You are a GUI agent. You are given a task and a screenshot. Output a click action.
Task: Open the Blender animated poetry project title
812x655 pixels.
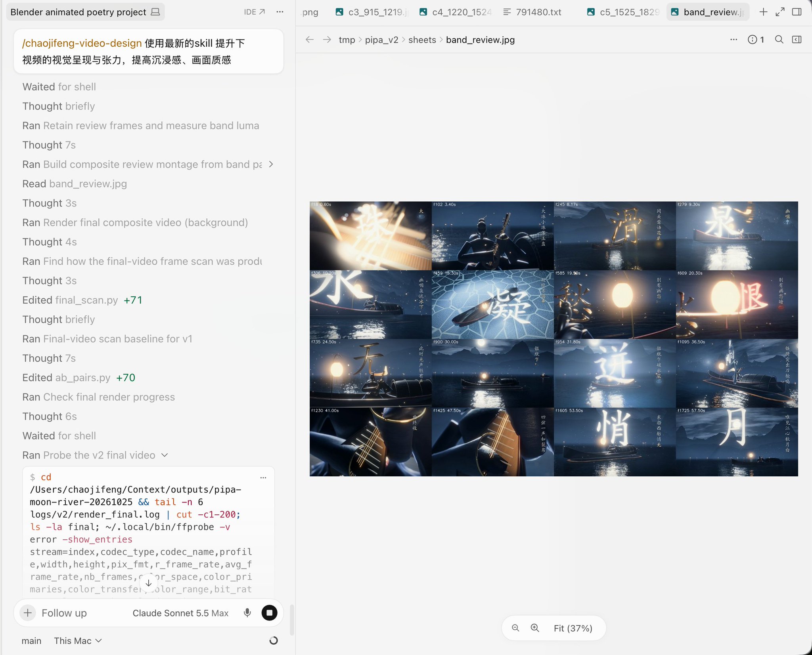(85, 12)
